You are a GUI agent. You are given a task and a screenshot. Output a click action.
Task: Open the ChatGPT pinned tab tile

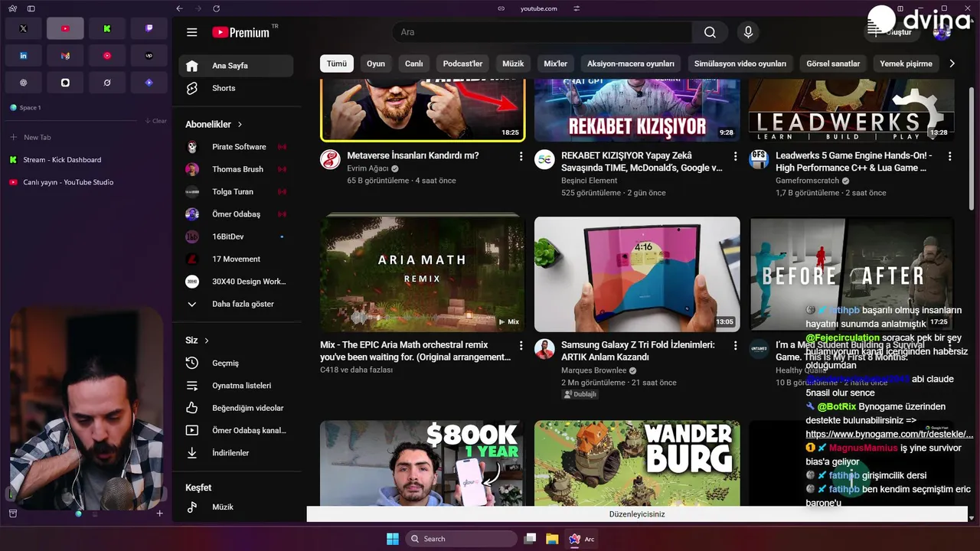point(23,82)
